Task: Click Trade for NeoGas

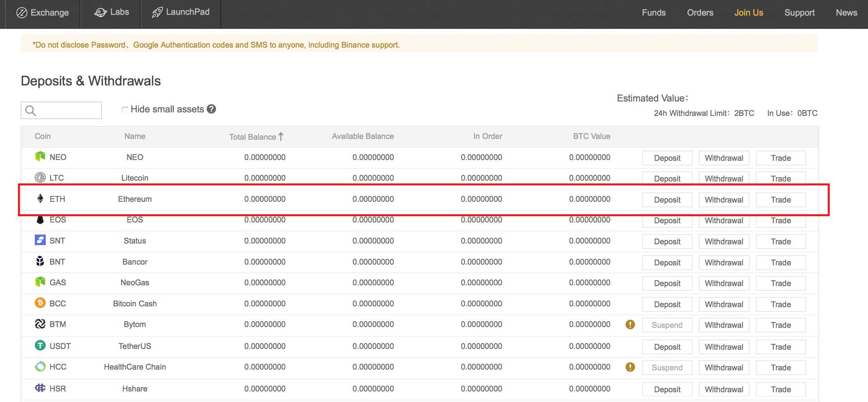Action: 781,283
